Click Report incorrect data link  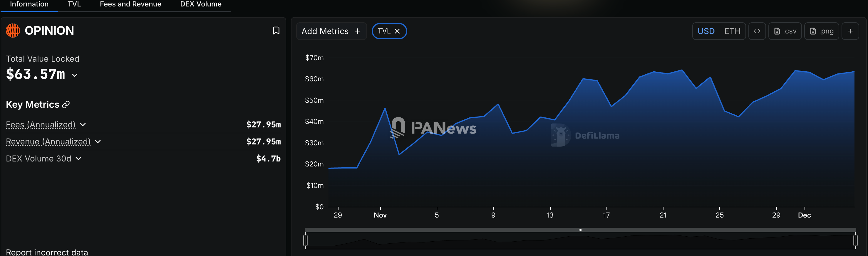pyautogui.click(x=47, y=252)
